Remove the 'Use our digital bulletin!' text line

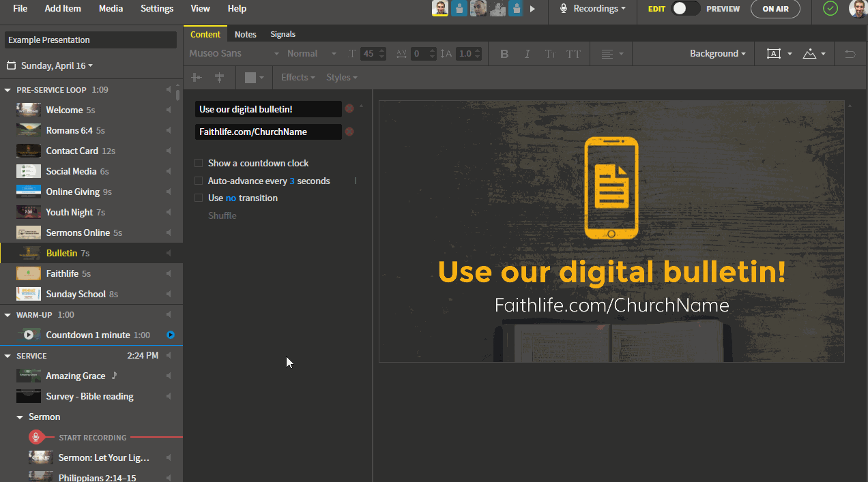point(349,108)
